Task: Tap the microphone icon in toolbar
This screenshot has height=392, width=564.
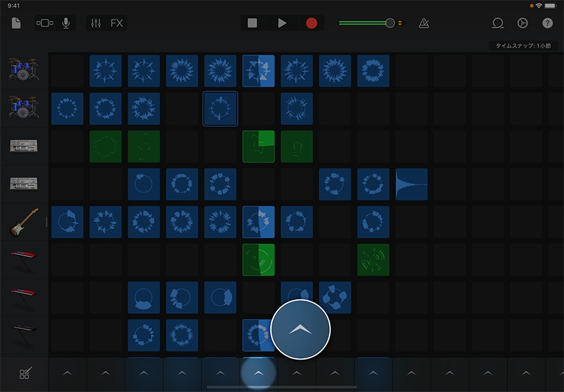Action: (x=66, y=23)
